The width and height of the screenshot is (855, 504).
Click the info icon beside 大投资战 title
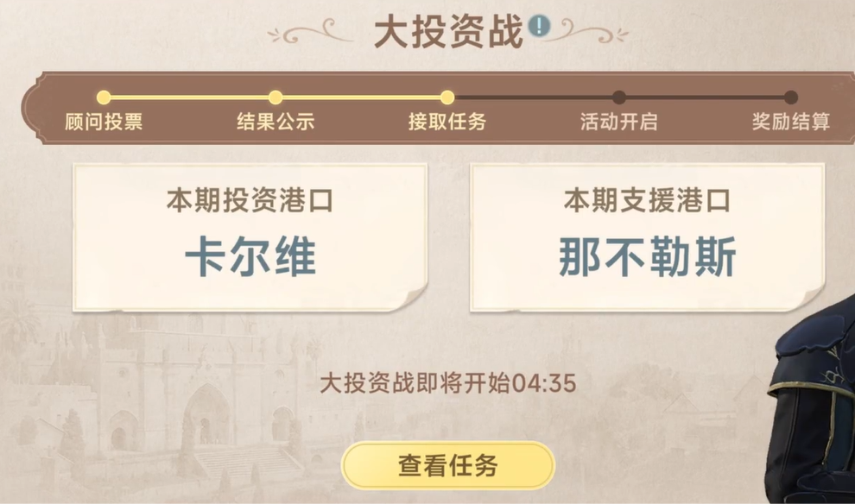[x=539, y=27]
